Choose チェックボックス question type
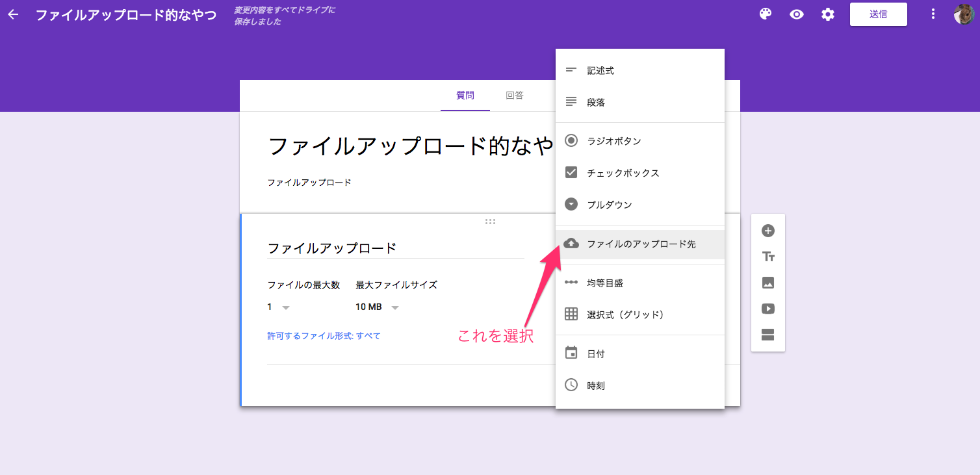The width and height of the screenshot is (980, 475). point(623,173)
